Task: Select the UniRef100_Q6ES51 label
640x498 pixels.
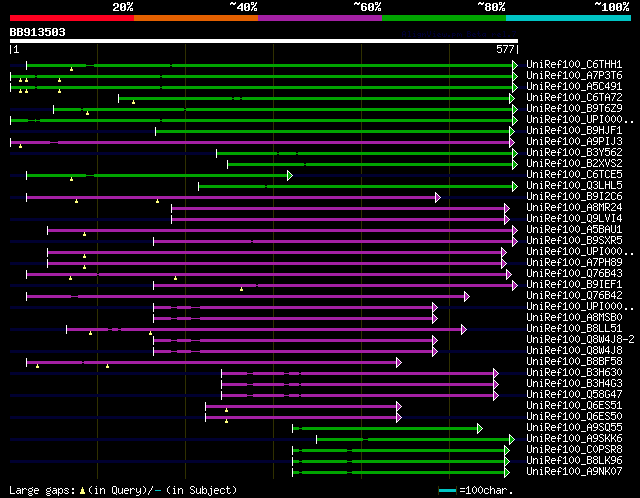Action: click(574, 406)
